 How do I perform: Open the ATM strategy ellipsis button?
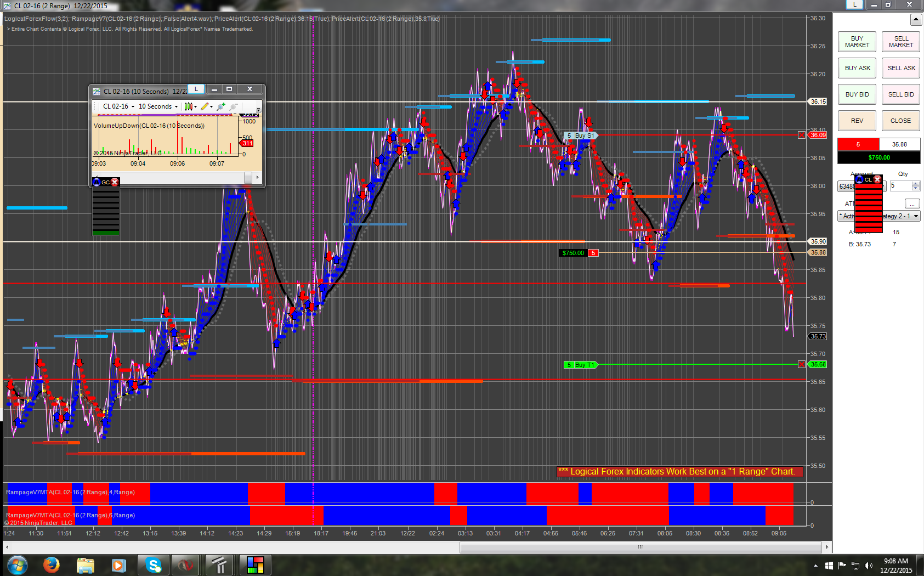click(x=912, y=204)
